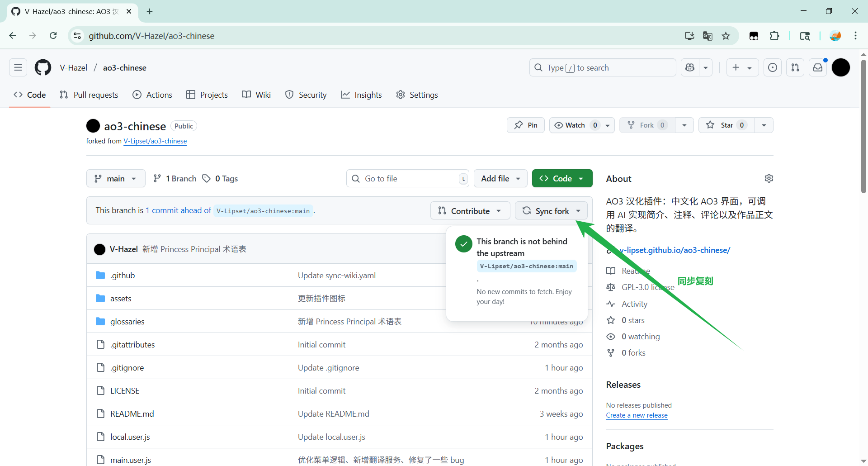
Task: Open the notifications inbox icon
Action: 818,68
